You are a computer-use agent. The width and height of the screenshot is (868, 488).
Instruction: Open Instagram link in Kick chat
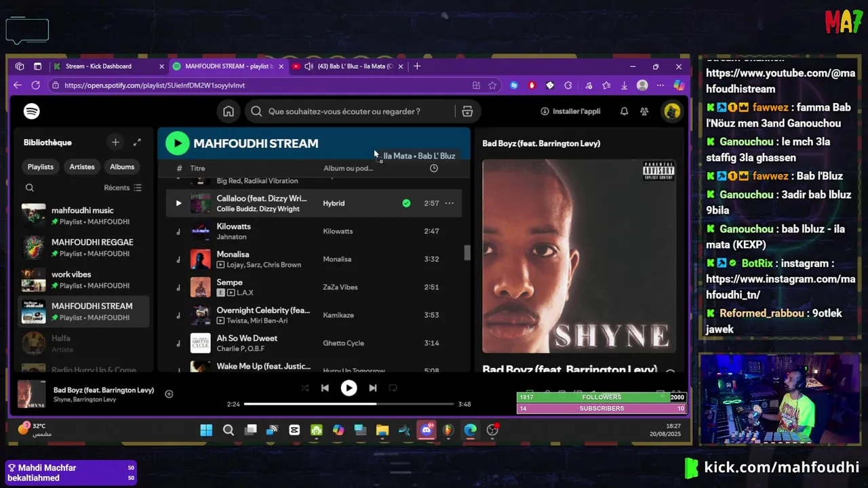[781, 287]
